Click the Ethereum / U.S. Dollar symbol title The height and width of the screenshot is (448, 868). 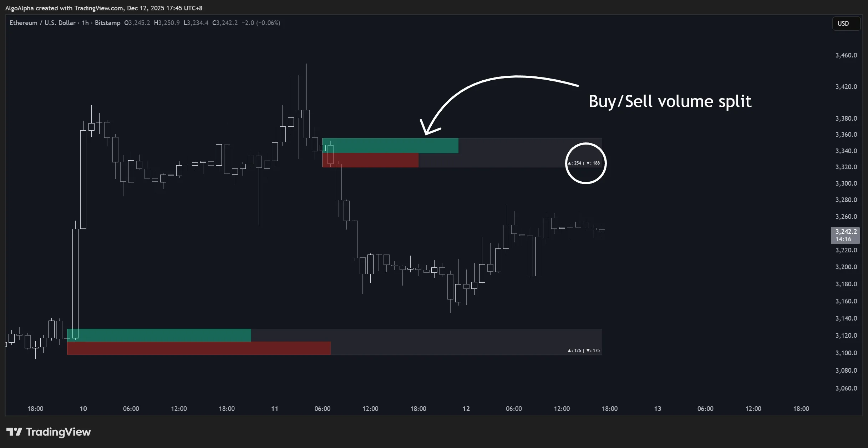coord(42,23)
